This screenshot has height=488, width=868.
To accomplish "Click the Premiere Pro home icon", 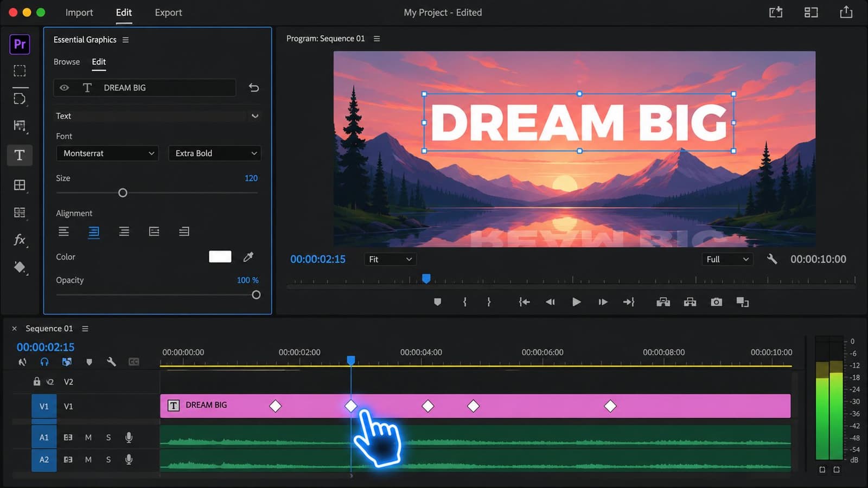I will pyautogui.click(x=20, y=44).
